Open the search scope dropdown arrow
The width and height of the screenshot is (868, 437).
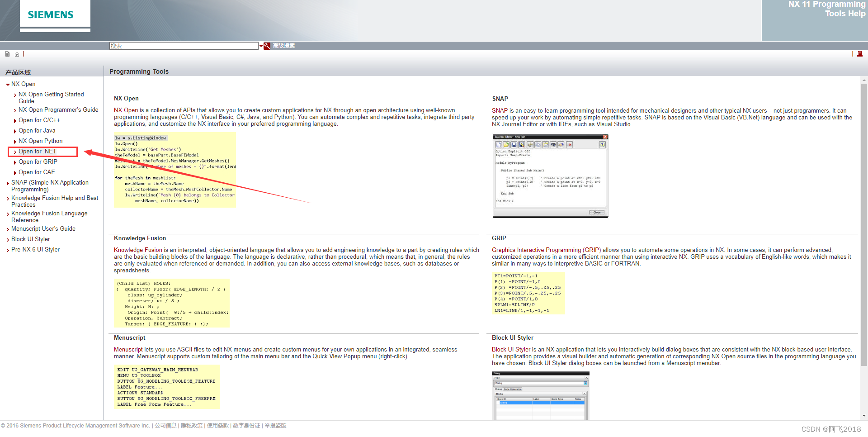coord(261,46)
